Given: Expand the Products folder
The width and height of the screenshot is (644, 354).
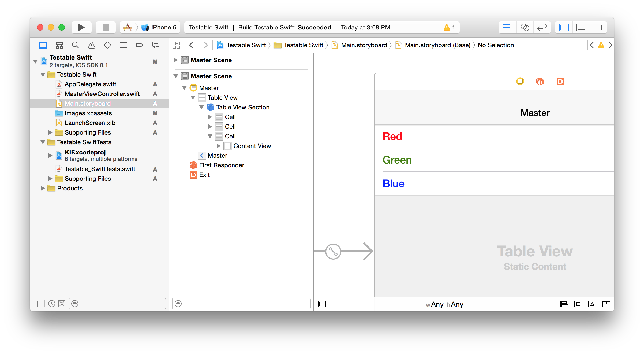Looking at the screenshot, I should coord(43,188).
